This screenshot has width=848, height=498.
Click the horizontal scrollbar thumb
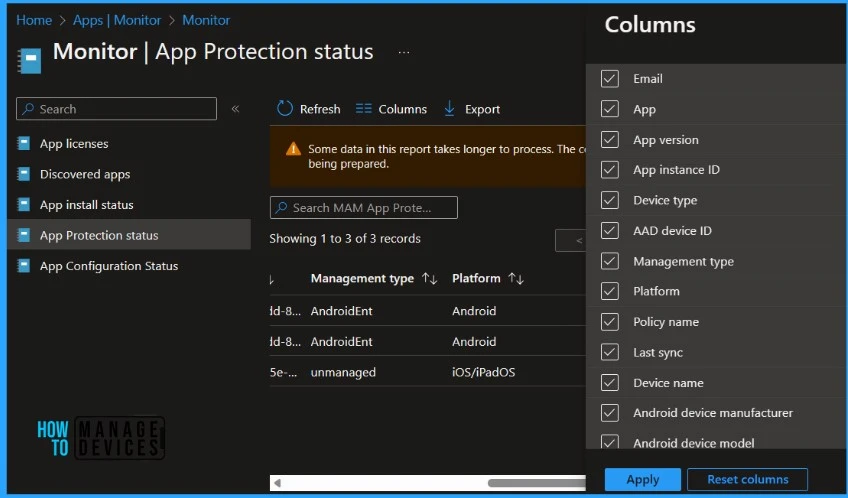pos(536,483)
